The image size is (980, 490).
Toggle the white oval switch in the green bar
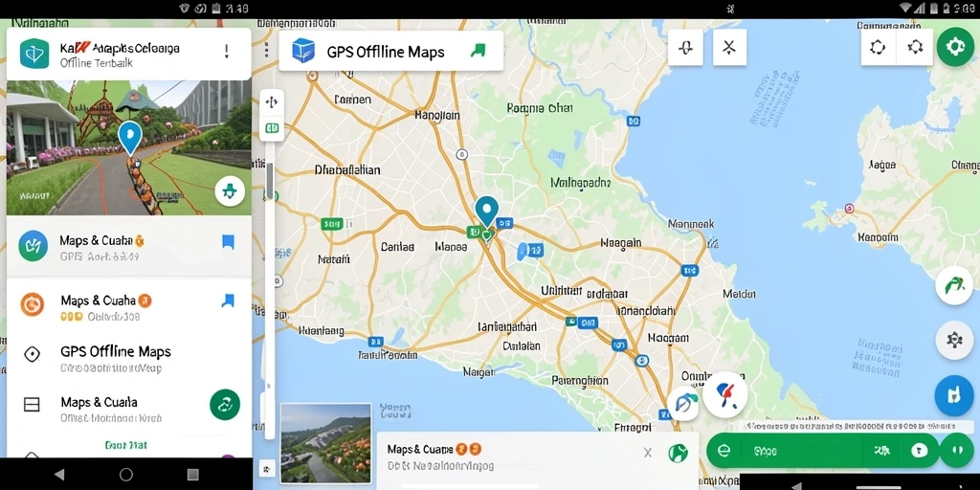point(920,450)
